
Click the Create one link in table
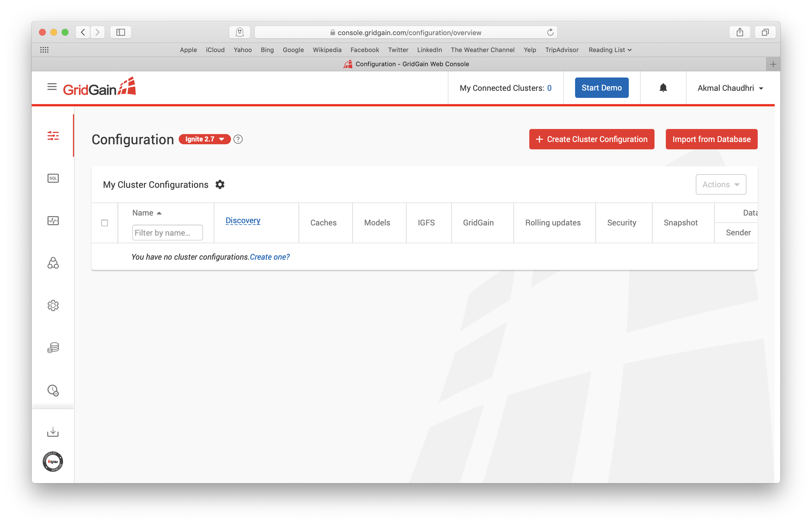pyautogui.click(x=269, y=257)
